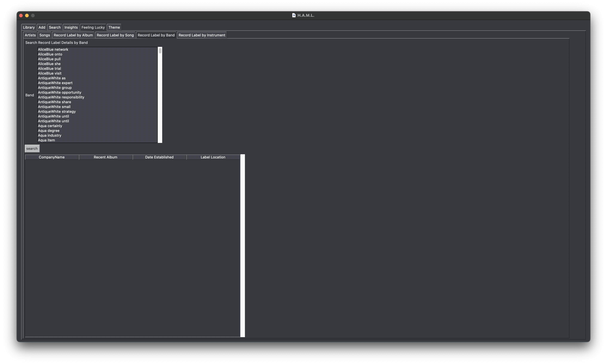
Task: Open the Search menu
Action: [x=54, y=27]
